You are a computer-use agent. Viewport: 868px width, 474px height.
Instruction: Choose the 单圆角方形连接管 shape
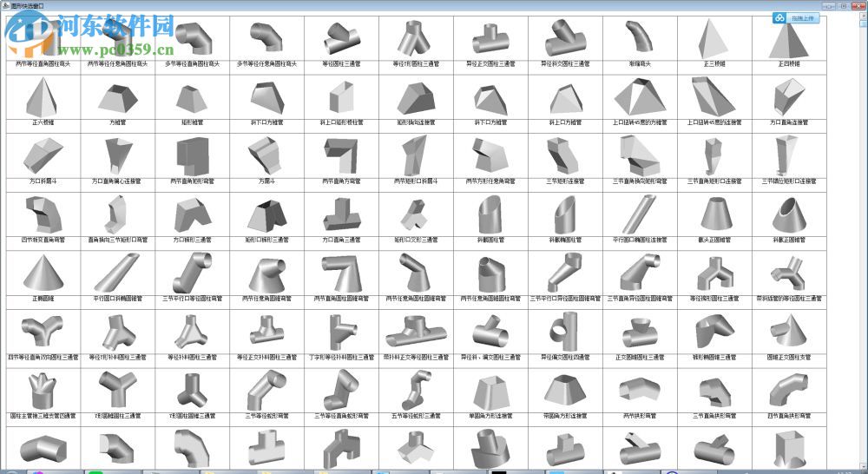tap(490, 391)
